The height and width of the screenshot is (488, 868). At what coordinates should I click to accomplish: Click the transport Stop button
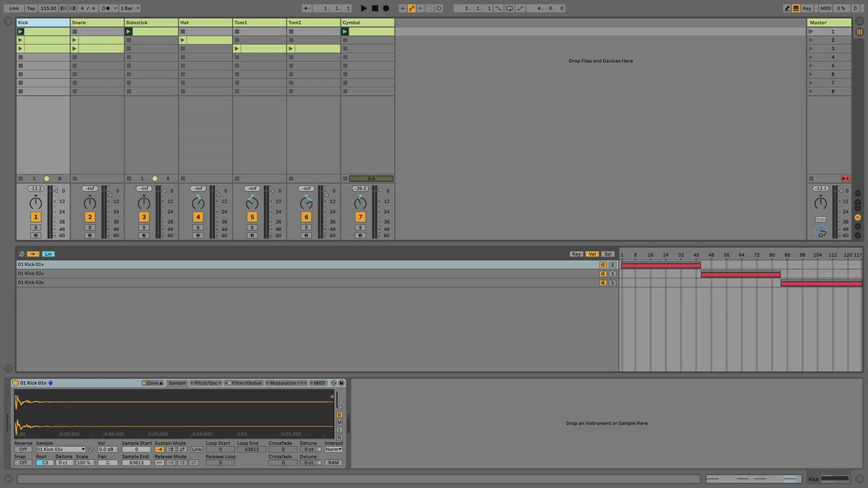[375, 8]
